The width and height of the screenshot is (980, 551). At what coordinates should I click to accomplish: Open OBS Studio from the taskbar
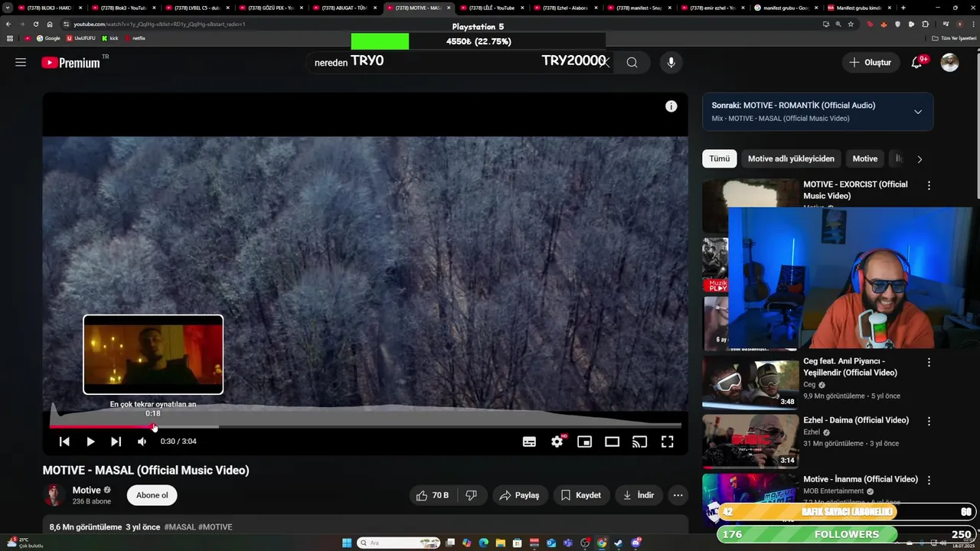pyautogui.click(x=585, y=543)
